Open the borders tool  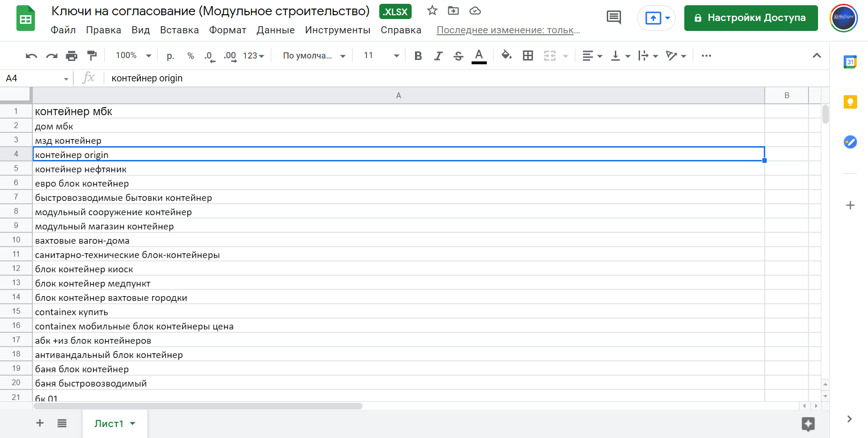(x=528, y=56)
